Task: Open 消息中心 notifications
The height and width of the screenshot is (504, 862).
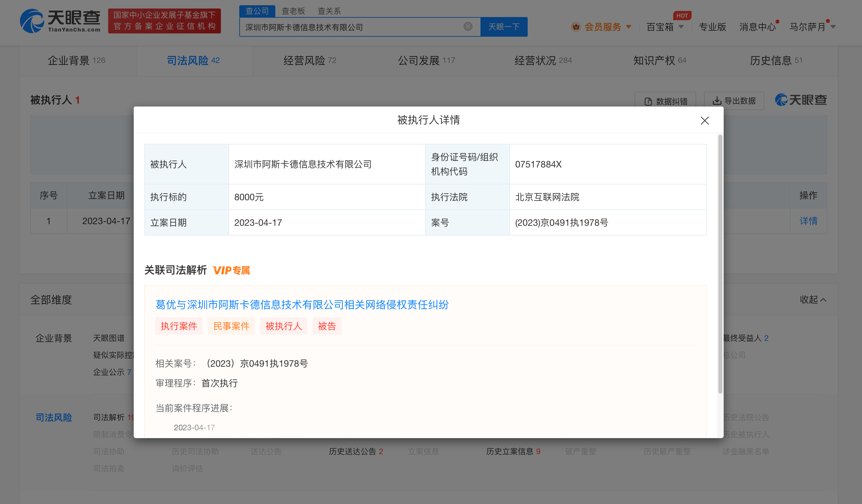Action: click(758, 27)
